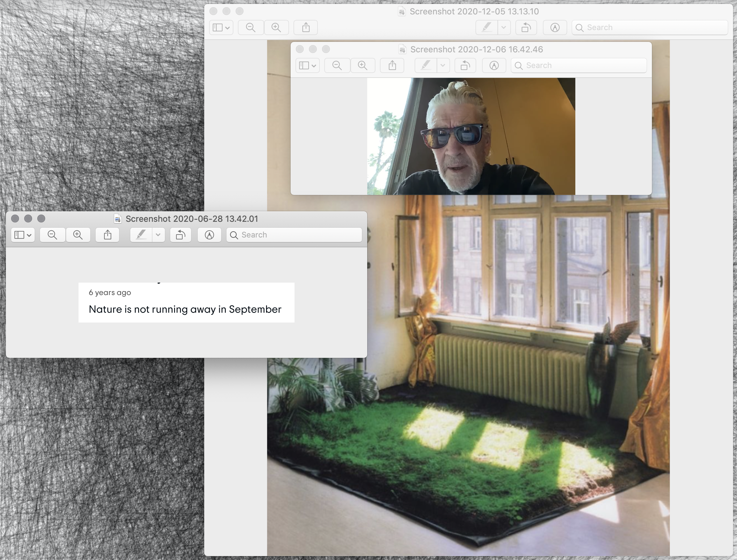Click Highlight pen in 13.42.01 window
The image size is (737, 560).
click(141, 235)
